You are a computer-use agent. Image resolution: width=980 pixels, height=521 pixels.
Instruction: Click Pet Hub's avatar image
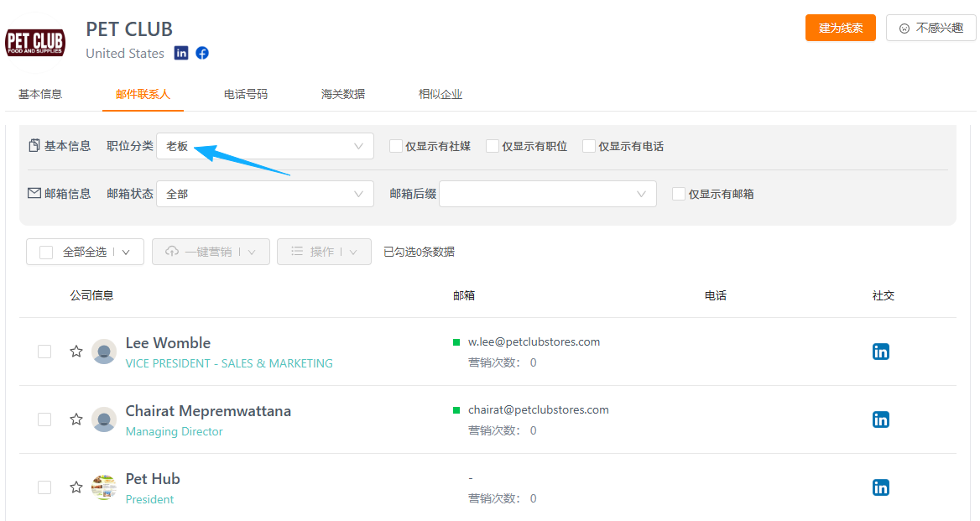[104, 487]
